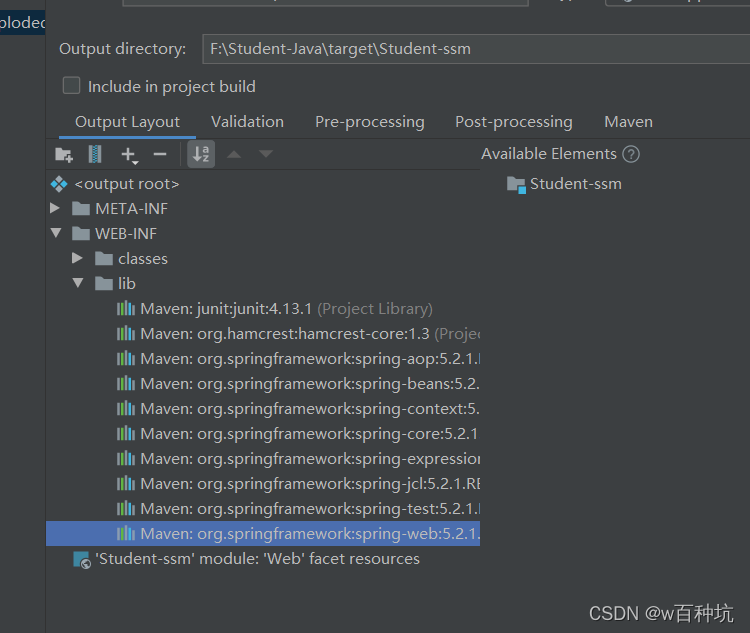Click the spring-aop library icon
The height and width of the screenshot is (633, 750).
tap(126, 358)
